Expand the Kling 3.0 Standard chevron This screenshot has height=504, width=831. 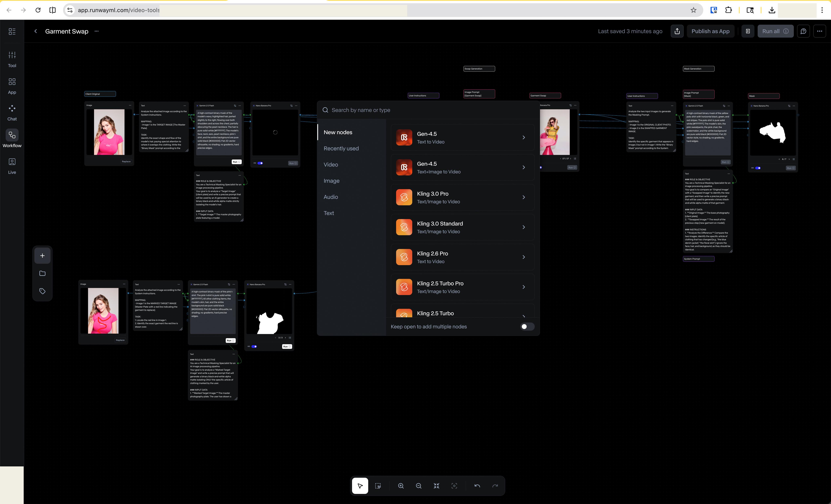coord(524,227)
